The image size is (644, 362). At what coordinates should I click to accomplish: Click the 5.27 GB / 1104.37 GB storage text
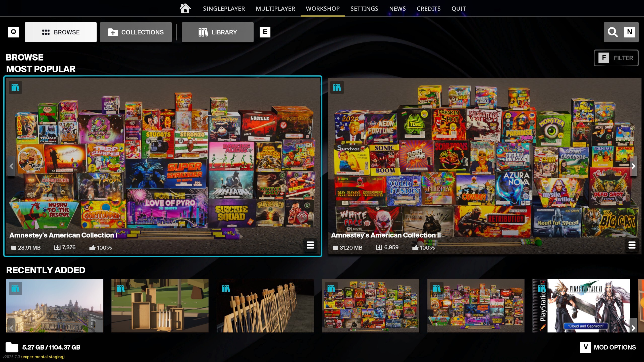click(51, 347)
